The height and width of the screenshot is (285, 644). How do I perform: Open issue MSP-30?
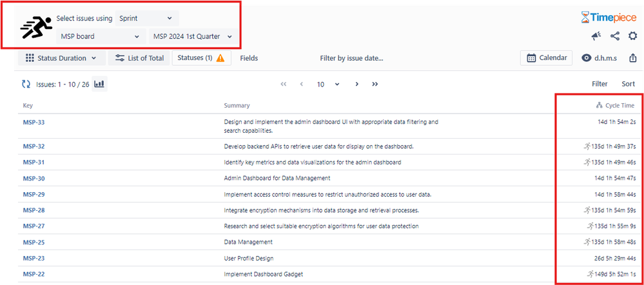34,178
